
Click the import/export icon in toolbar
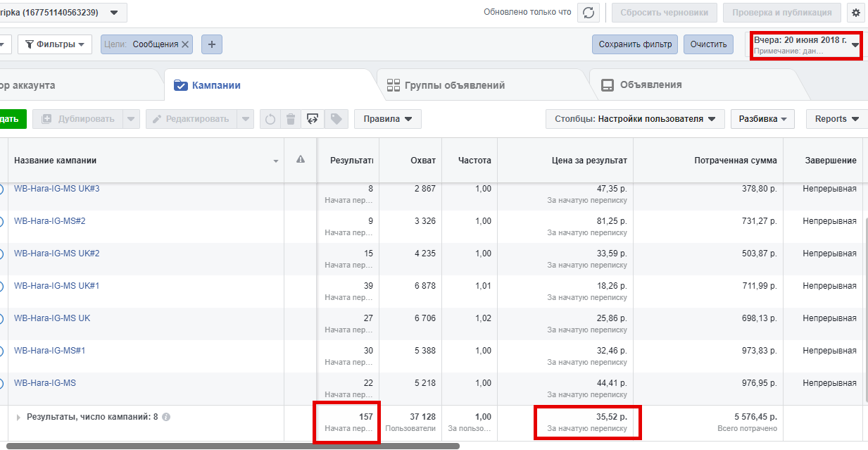click(311, 119)
